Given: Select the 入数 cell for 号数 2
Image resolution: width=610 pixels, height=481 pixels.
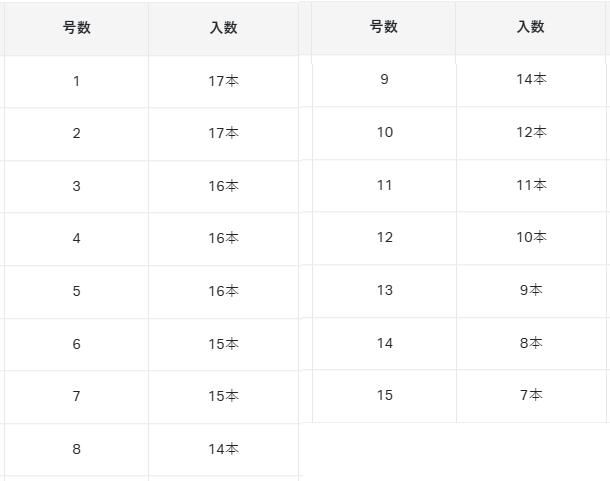Looking at the screenshot, I should click(x=223, y=133).
